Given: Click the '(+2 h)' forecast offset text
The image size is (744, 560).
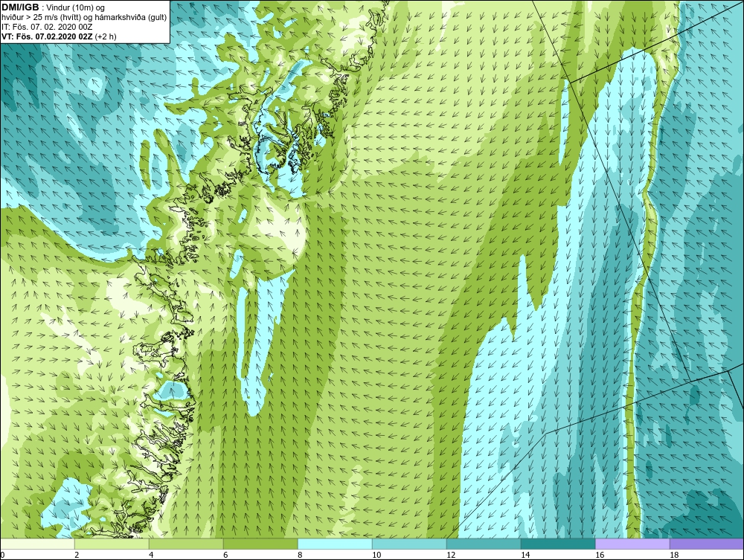Looking at the screenshot, I should [106, 36].
